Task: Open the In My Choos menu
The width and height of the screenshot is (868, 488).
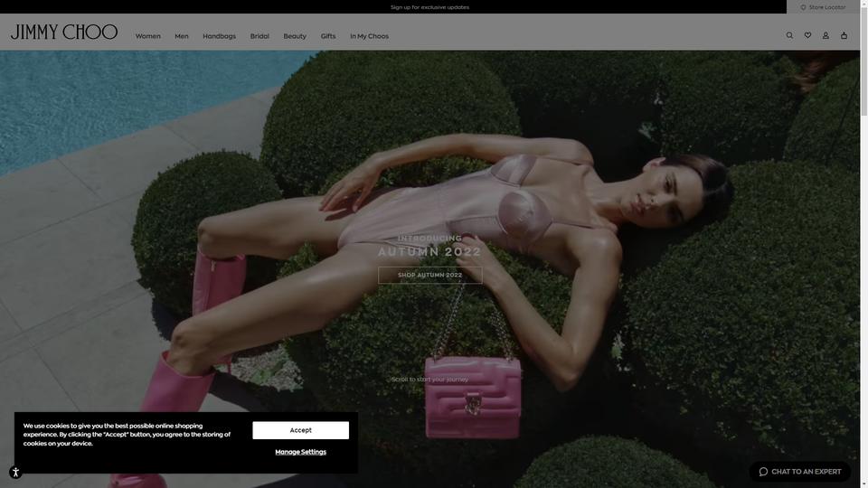Action: (x=369, y=36)
